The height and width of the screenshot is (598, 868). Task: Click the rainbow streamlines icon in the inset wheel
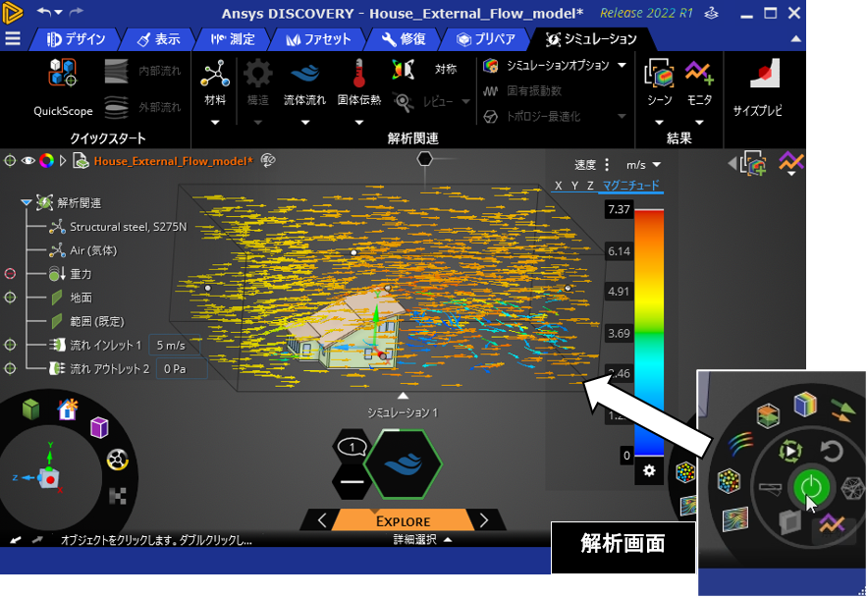tap(740, 443)
